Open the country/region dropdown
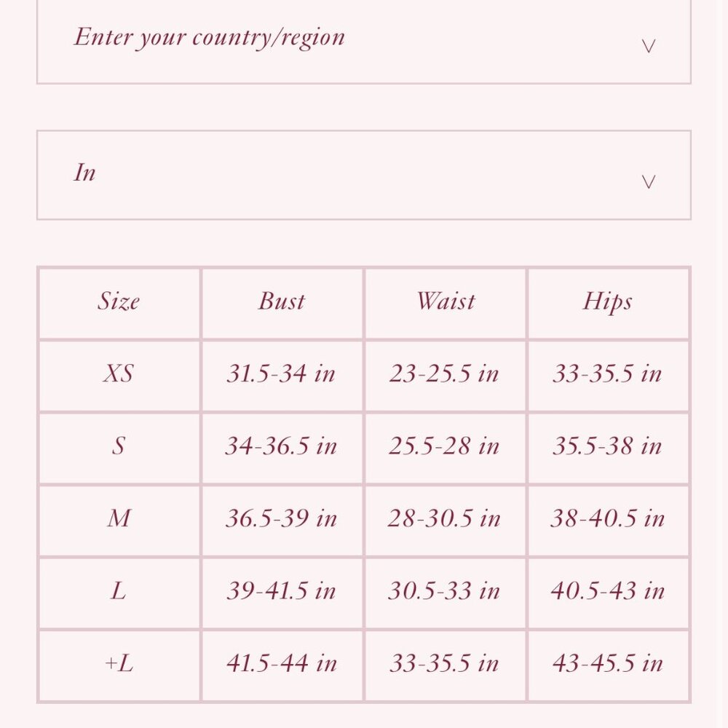Viewport: 728px width, 728px height. tap(363, 41)
